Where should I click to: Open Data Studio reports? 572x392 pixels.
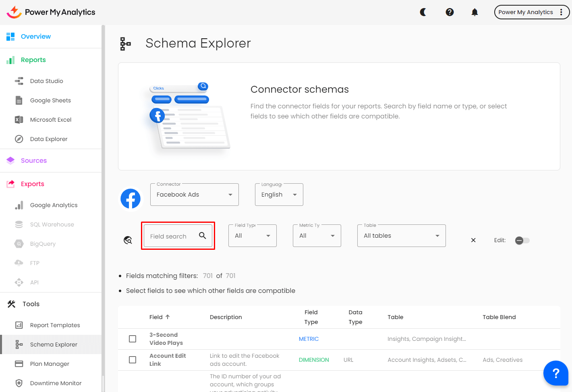(x=47, y=81)
